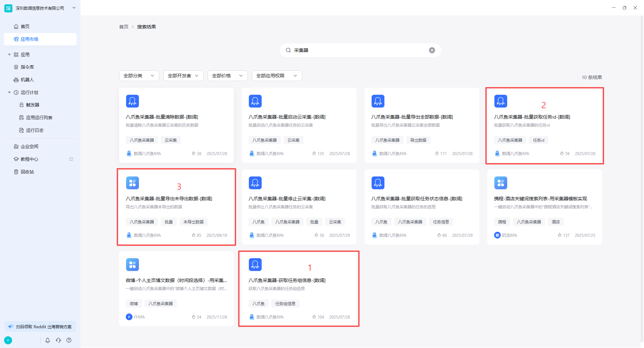This screenshot has width=644, height=348.
Task: Click the search magnifier icon
Action: (288, 50)
